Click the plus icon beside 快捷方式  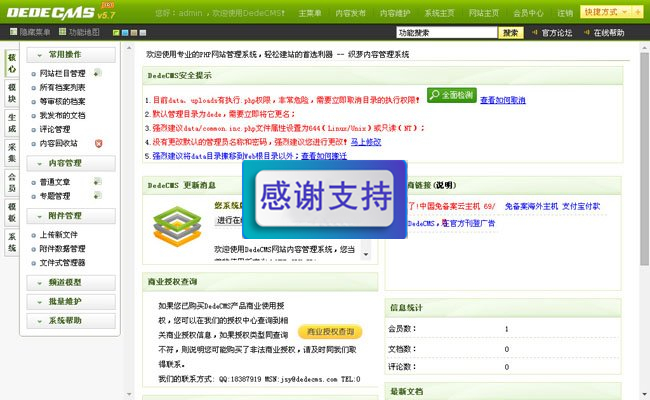click(638, 12)
